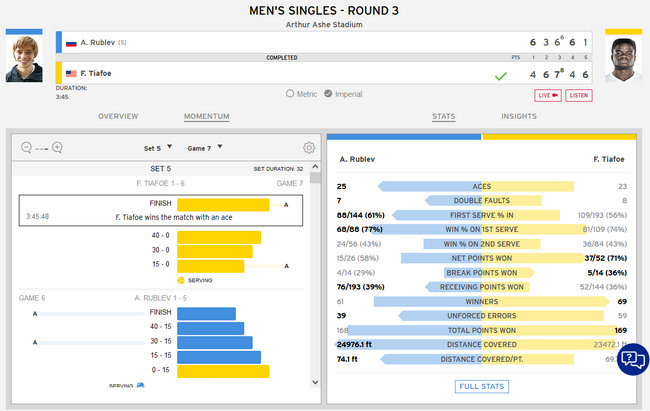
Task: Click the Listen button
Action: (x=579, y=95)
